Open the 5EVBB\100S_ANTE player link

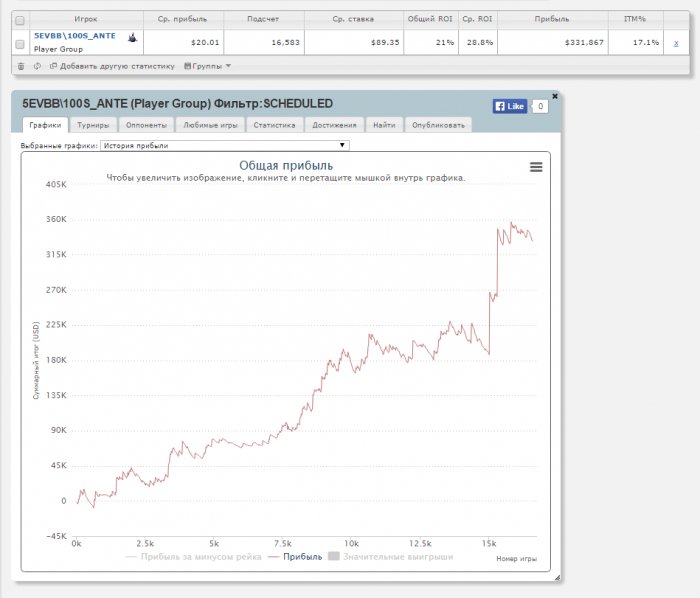pos(74,36)
